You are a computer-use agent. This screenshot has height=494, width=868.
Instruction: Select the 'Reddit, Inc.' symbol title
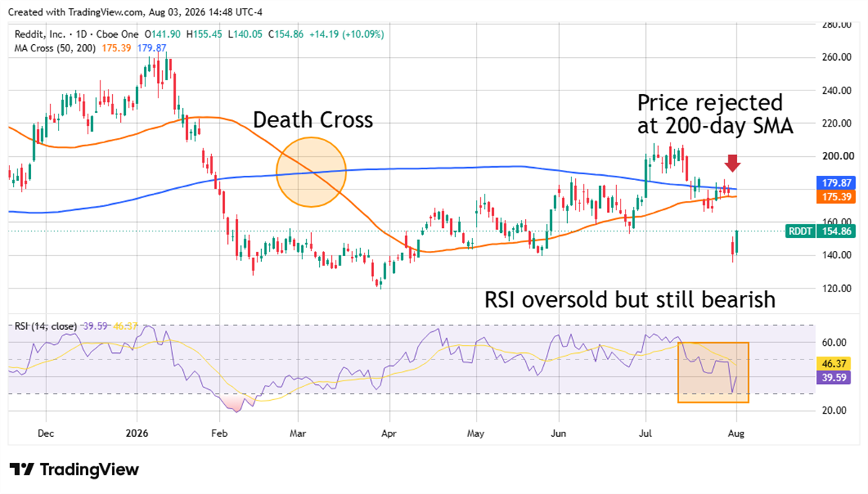[39, 34]
